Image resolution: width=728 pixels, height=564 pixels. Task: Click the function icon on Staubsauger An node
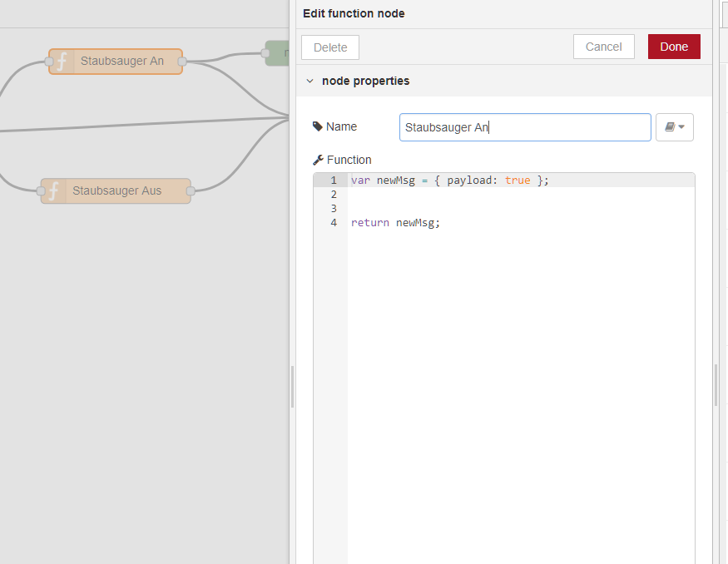pos(62,62)
